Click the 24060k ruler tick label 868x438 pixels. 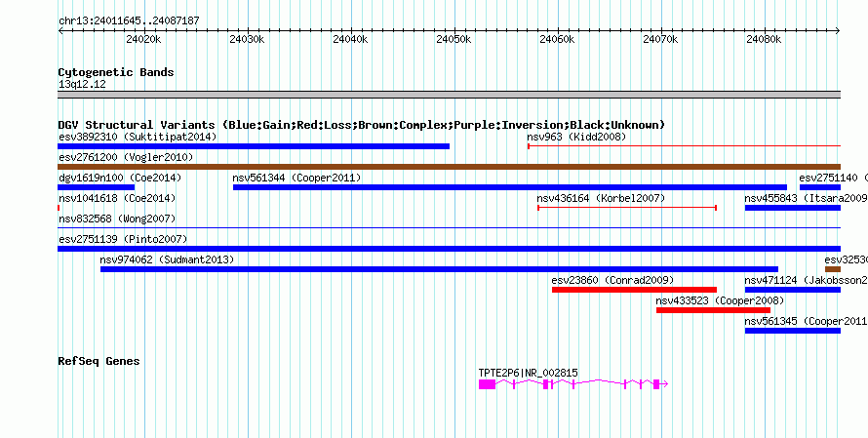click(558, 39)
